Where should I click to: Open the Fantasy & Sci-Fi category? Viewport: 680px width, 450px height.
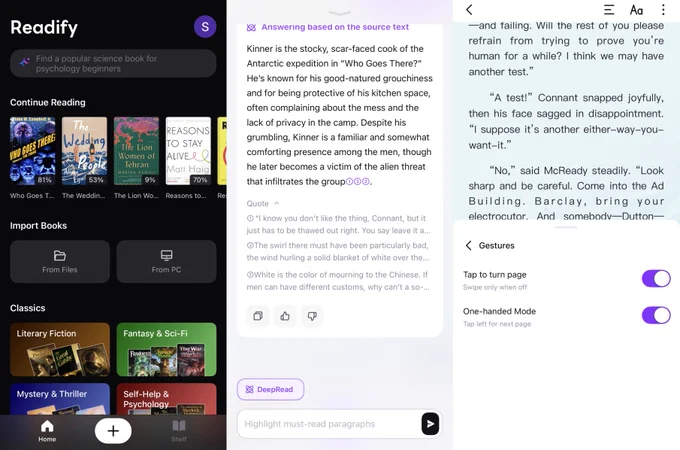point(166,349)
